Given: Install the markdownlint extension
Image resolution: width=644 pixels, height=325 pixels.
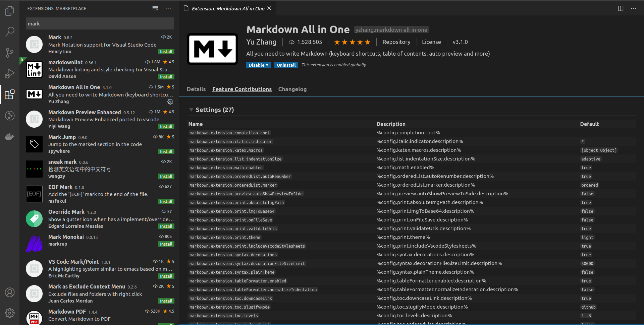Looking at the screenshot, I should tap(166, 77).
